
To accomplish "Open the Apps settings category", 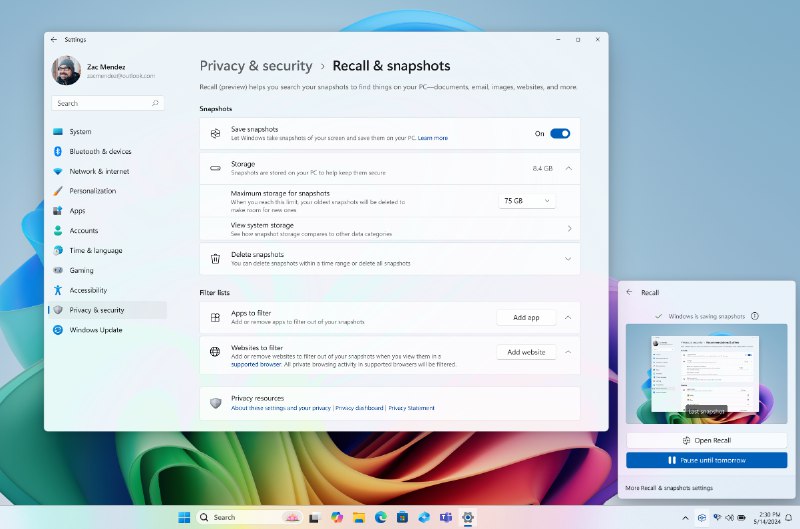I will 107,211.
